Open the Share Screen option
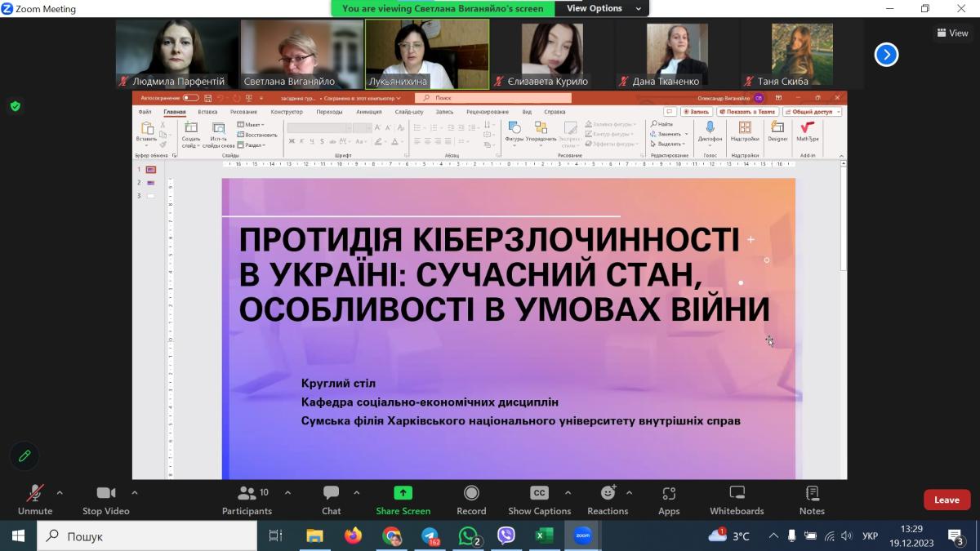The image size is (980, 551). coord(403,500)
